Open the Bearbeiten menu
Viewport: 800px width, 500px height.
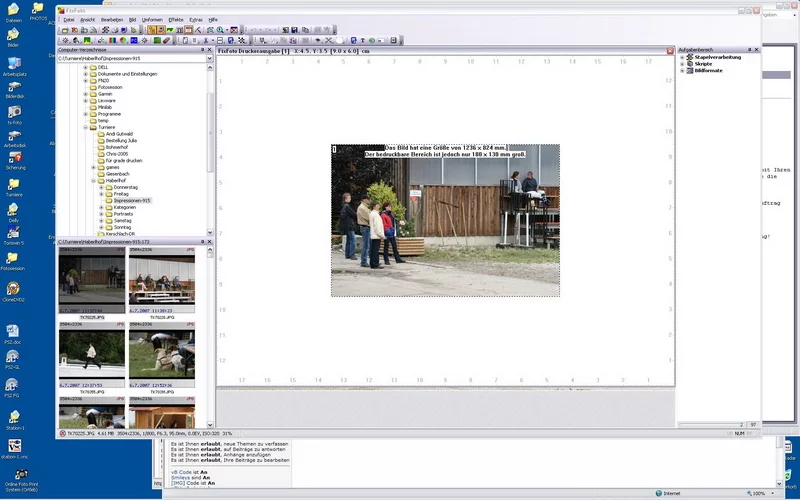(x=112, y=20)
